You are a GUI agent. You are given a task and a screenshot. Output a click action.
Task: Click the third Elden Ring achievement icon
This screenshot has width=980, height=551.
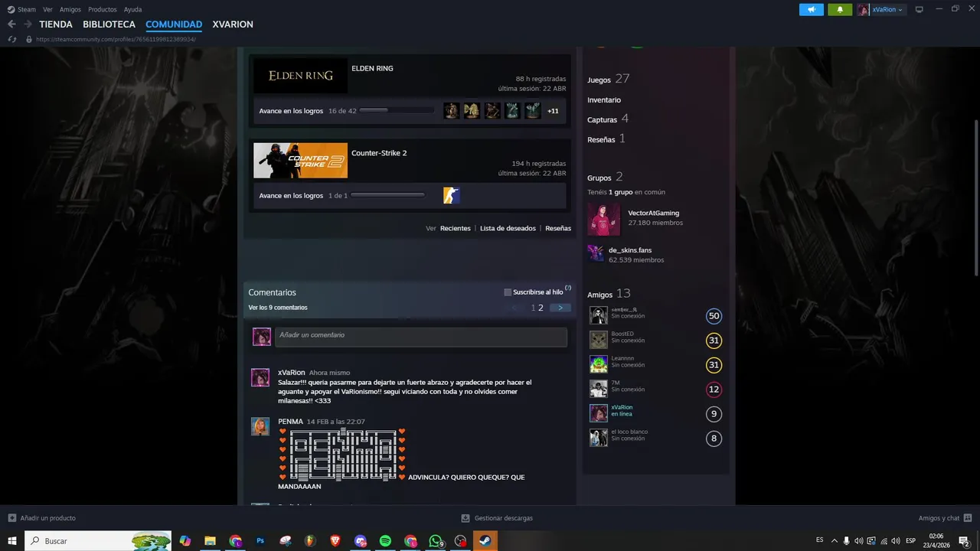492,111
